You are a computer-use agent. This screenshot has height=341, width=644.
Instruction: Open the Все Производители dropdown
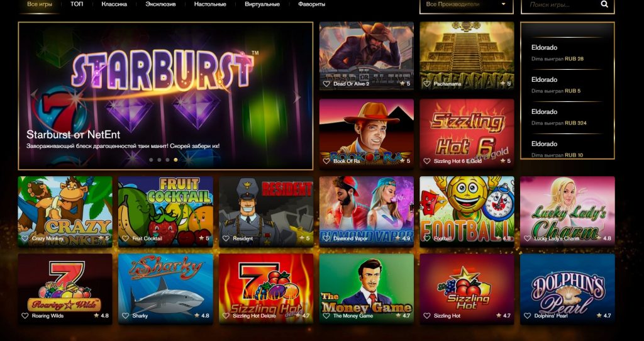click(466, 4)
